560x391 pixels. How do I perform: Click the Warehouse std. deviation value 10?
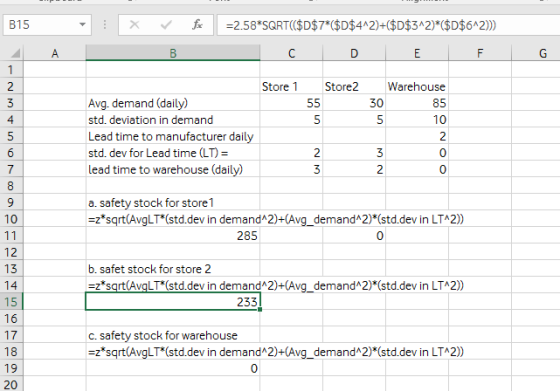417,120
